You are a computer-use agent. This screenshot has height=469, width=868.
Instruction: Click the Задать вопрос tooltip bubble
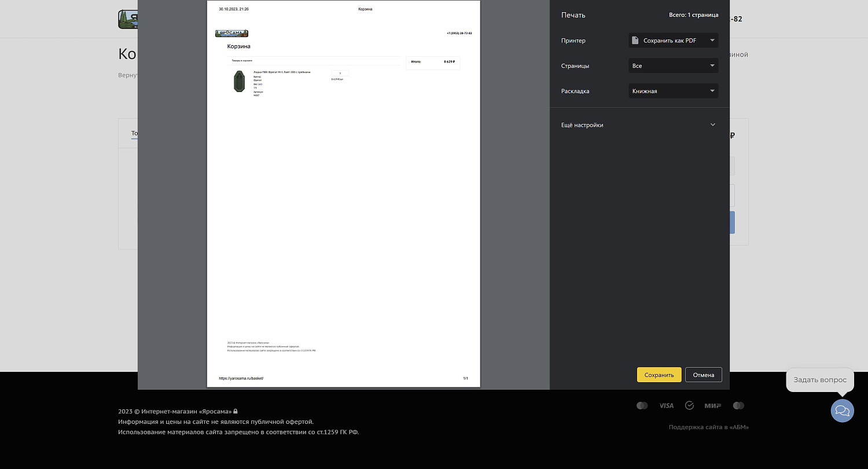pyautogui.click(x=819, y=380)
